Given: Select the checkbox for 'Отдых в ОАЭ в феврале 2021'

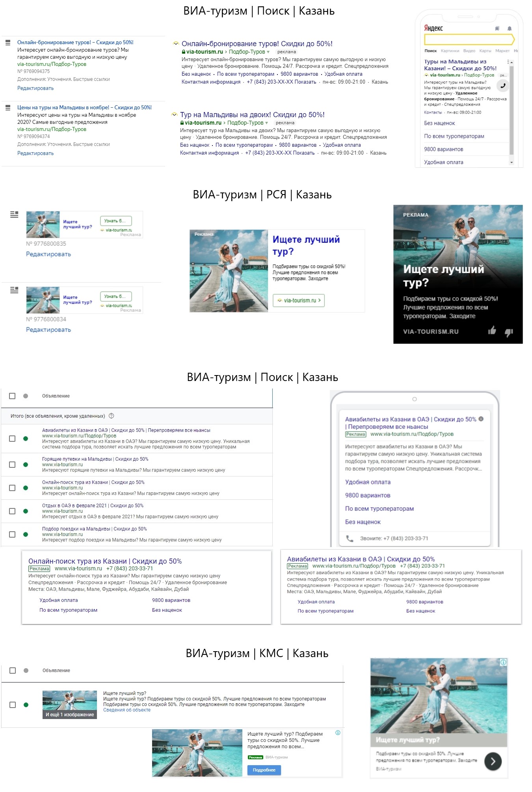Looking at the screenshot, I should pos(12,511).
